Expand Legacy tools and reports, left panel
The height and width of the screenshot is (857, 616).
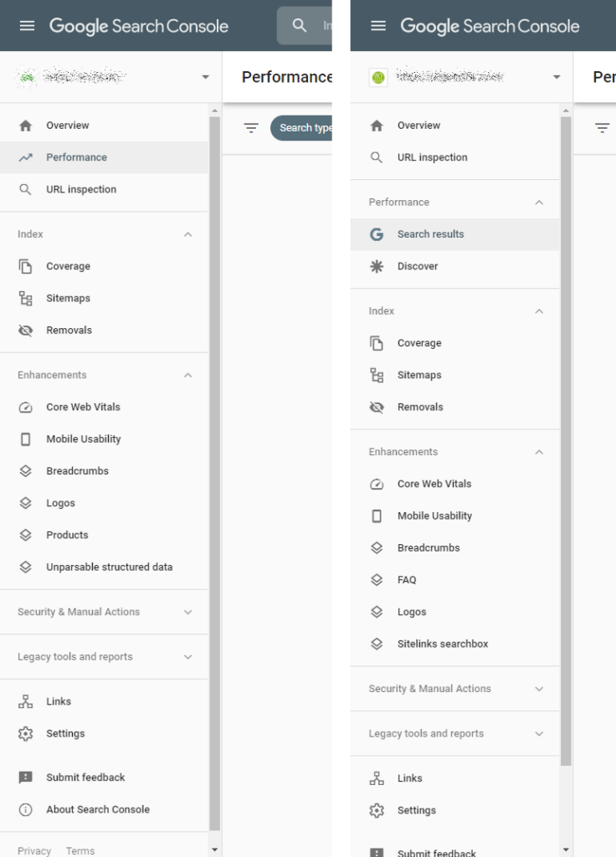click(x=188, y=657)
